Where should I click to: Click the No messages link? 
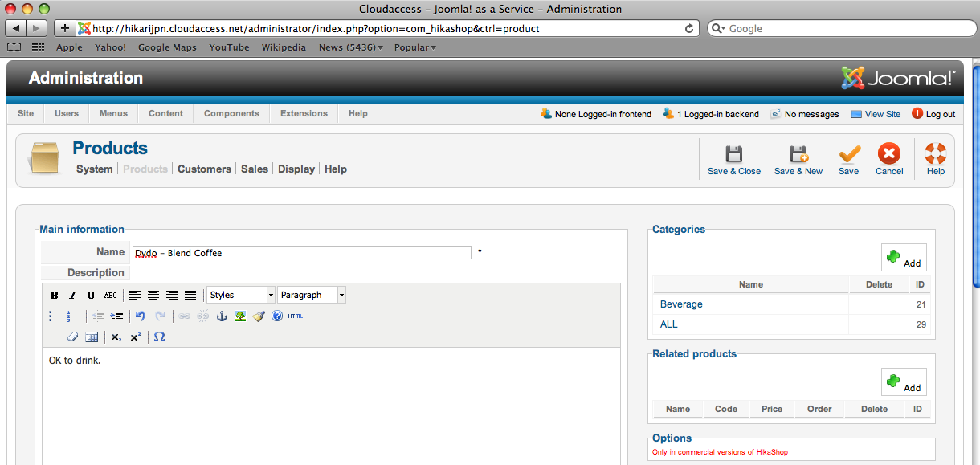805,114
